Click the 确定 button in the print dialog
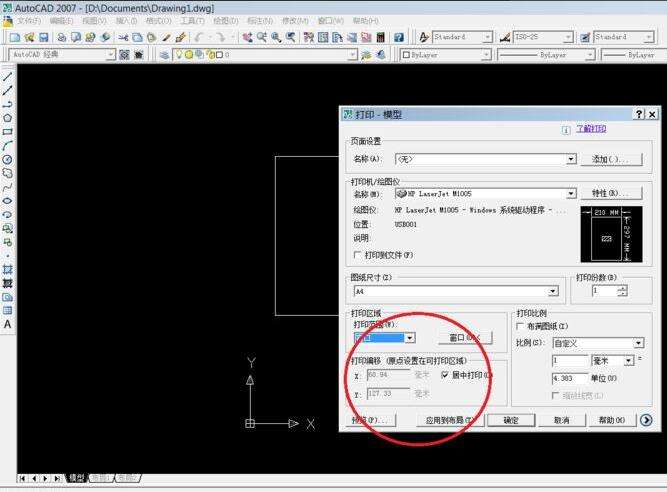 click(x=510, y=420)
